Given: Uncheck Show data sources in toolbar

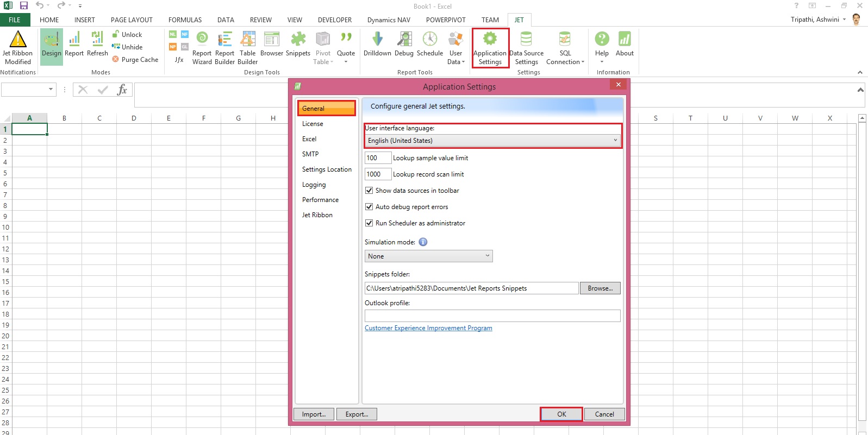Looking at the screenshot, I should click(369, 191).
